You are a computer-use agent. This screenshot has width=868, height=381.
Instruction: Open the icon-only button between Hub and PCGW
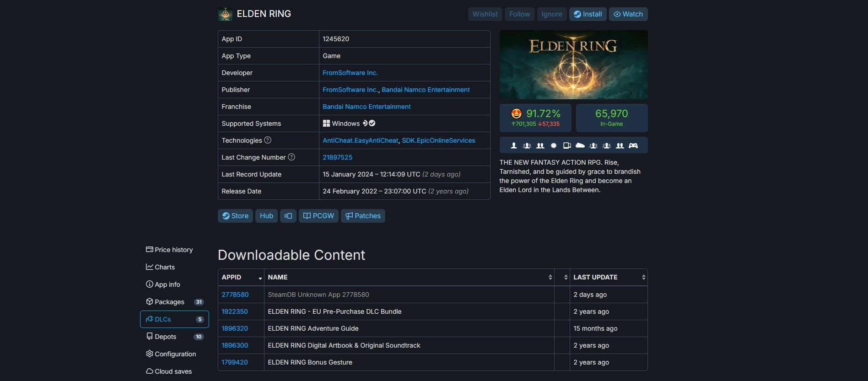(x=288, y=216)
